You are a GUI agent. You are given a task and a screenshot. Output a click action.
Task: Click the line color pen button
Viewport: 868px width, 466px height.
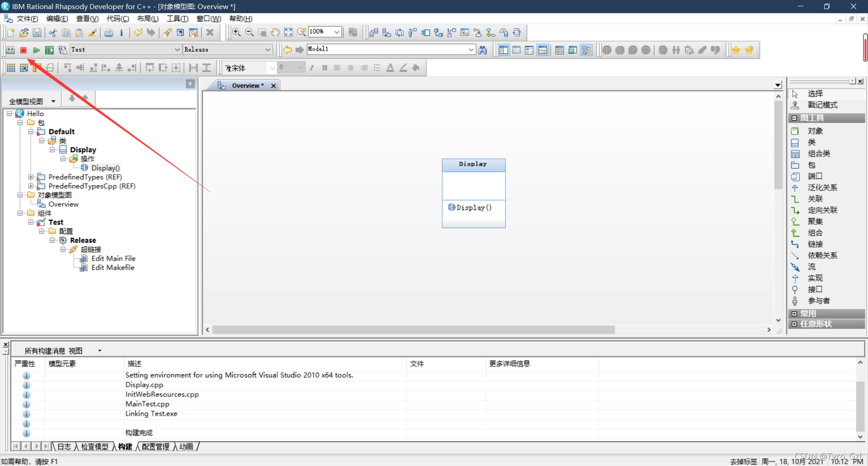pyautogui.click(x=403, y=68)
